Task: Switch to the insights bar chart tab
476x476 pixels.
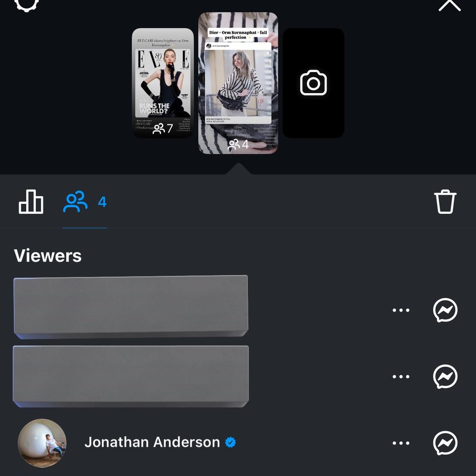Action: tap(31, 202)
